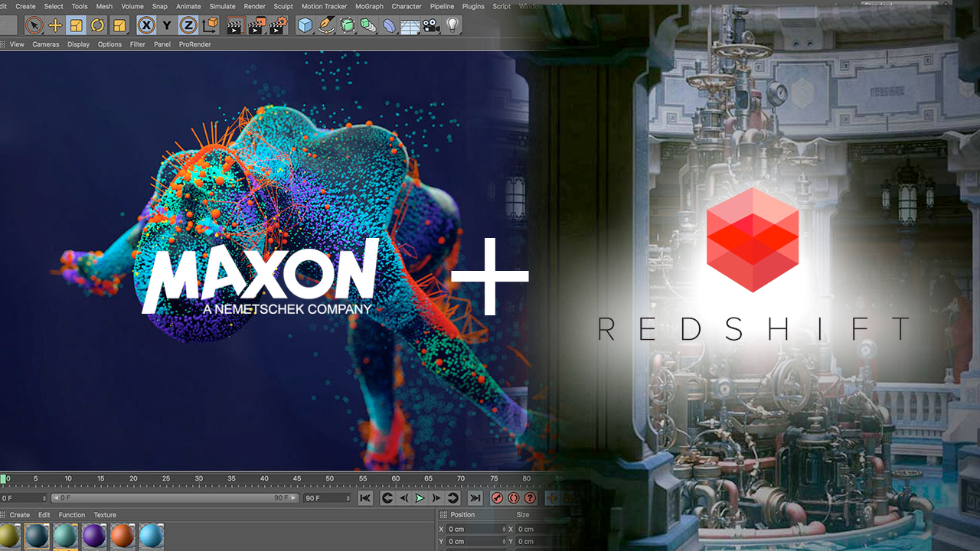Open the Motion Tracker menu

(x=324, y=6)
